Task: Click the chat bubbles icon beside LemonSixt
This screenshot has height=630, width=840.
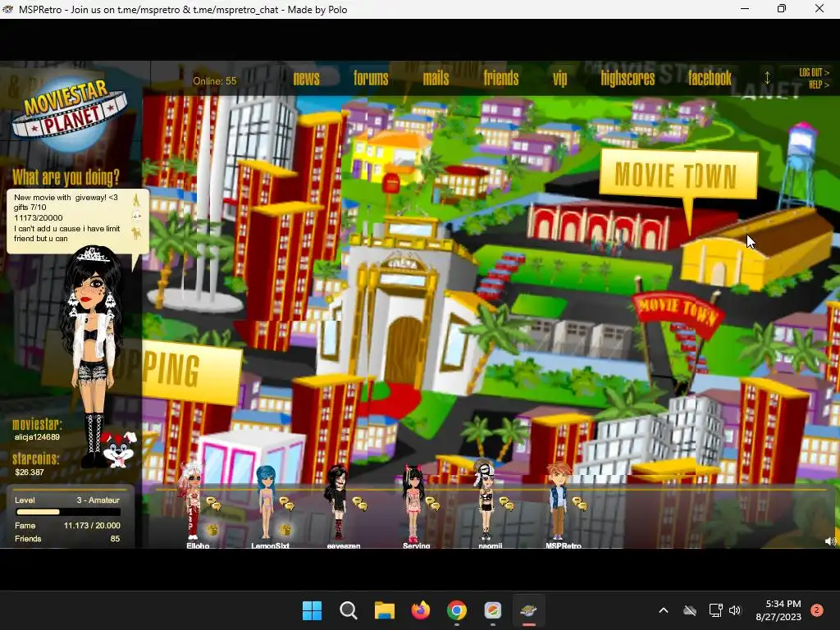Action: coord(286,503)
